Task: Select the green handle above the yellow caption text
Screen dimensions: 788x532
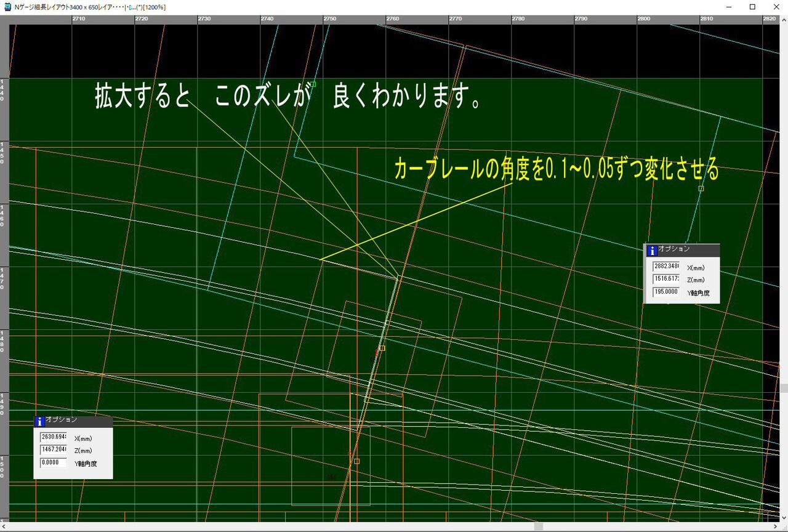Action: (313, 84)
